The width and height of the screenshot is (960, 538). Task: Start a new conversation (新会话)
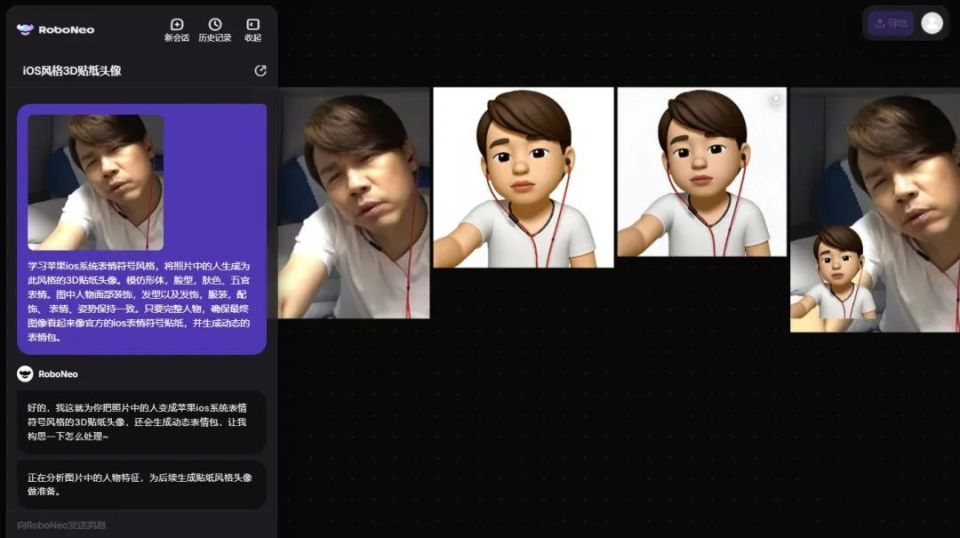[176, 29]
